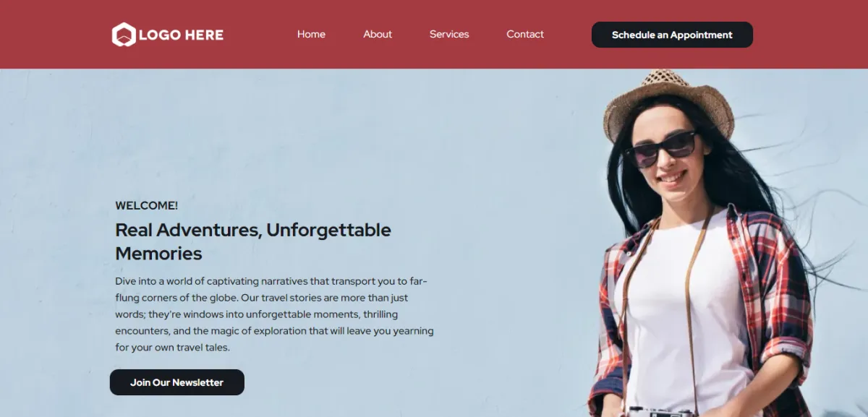Open the Home nav link
The image size is (868, 417).
[311, 34]
